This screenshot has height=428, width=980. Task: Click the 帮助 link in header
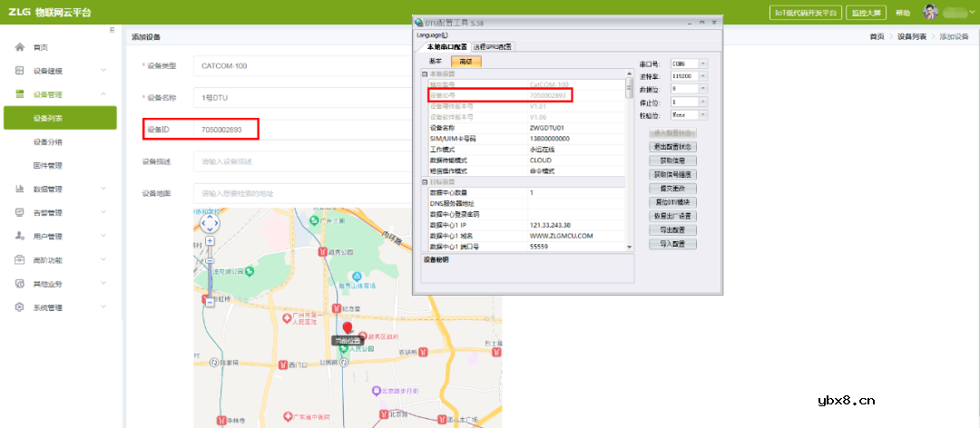pos(903,13)
